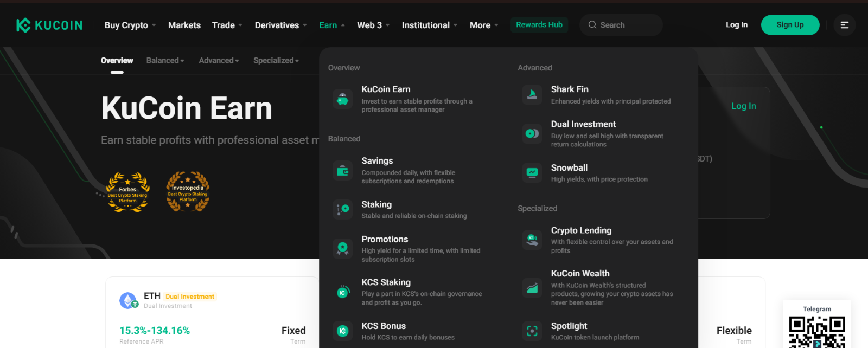Open the Markets page

pyautogui.click(x=184, y=25)
